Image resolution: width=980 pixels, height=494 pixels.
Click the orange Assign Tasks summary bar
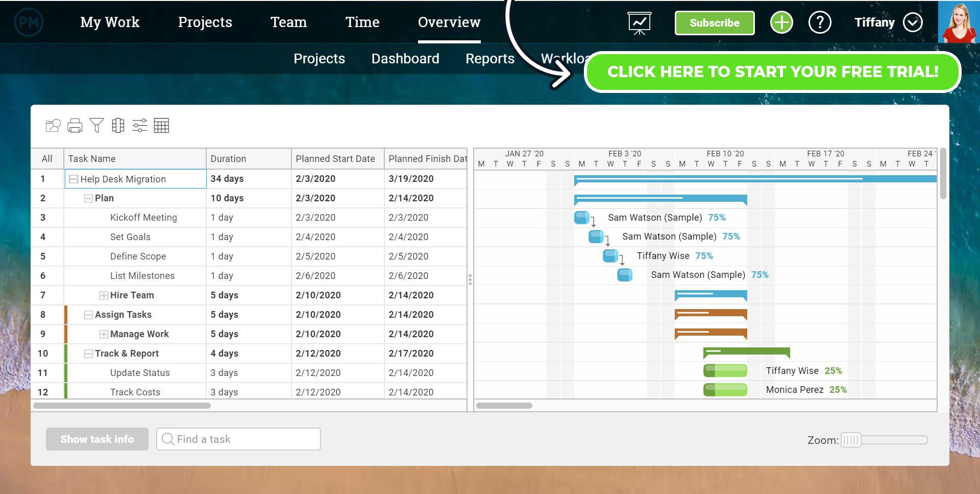711,314
